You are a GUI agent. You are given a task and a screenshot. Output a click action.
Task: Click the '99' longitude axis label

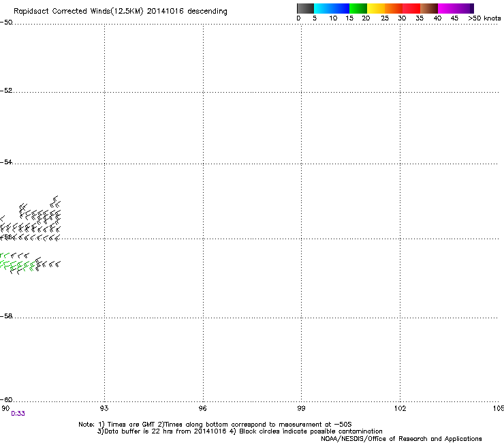301,408
